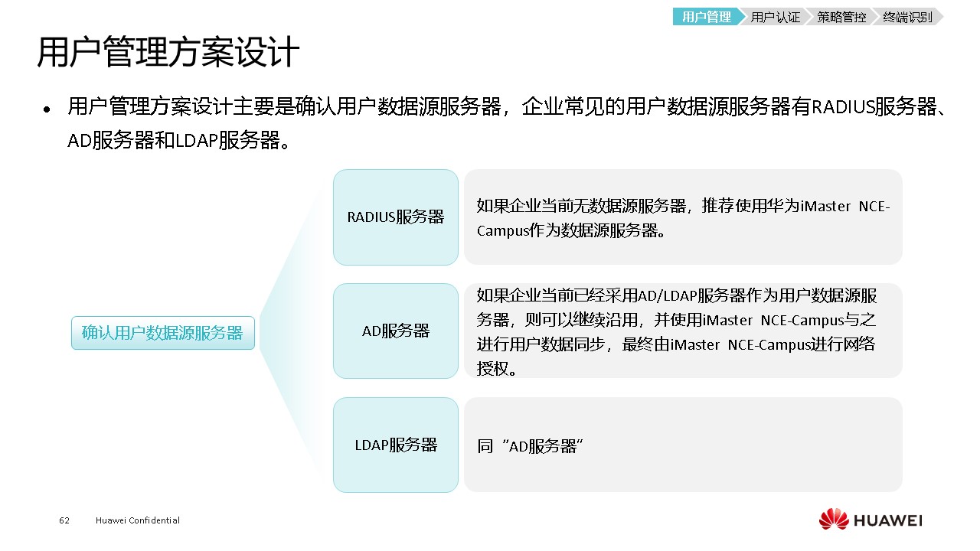
Task: Select the AD服务器 box
Action: pyautogui.click(x=395, y=331)
